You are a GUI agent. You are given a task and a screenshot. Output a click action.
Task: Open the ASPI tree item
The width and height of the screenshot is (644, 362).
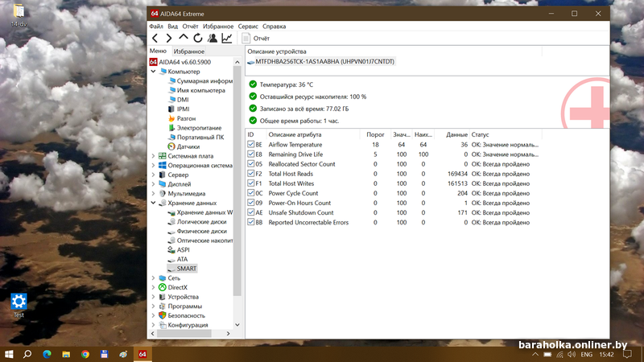[x=179, y=250]
